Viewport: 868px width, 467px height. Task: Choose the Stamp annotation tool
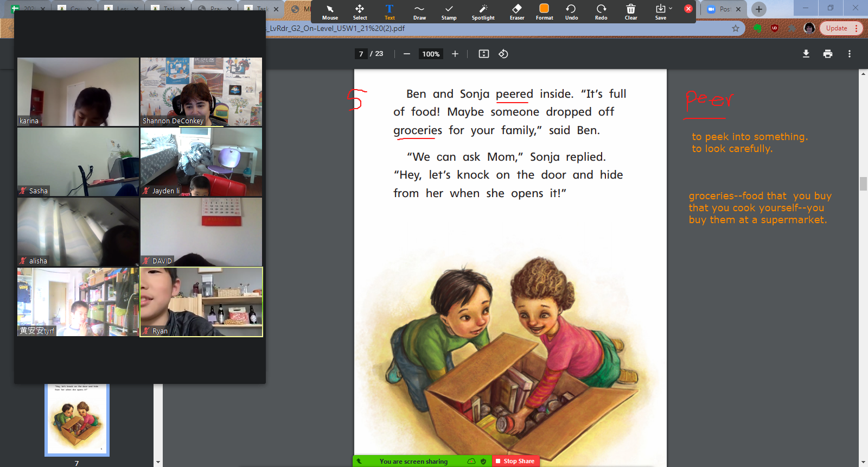pyautogui.click(x=449, y=12)
